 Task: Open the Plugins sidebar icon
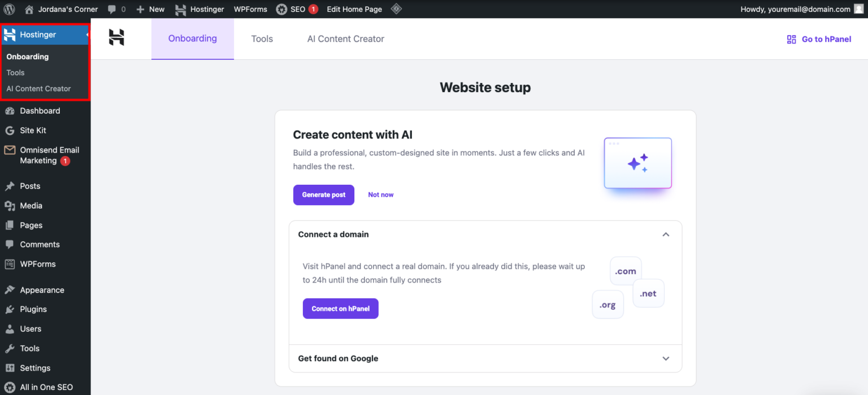[10, 309]
